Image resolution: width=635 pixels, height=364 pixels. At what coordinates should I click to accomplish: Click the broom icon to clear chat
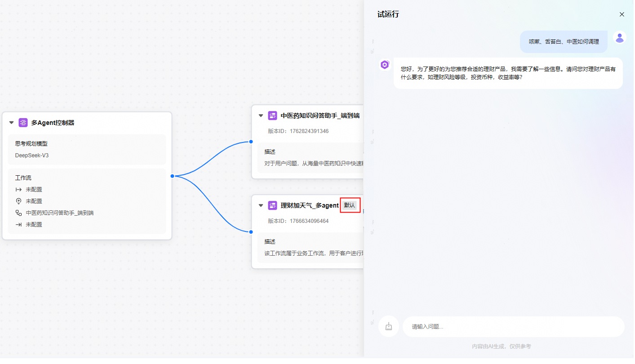click(389, 327)
